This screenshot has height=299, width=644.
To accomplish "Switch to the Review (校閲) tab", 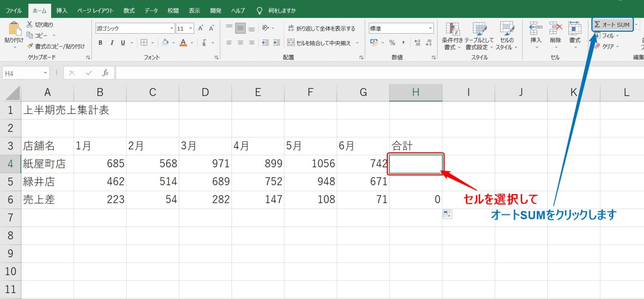I will point(173,10).
